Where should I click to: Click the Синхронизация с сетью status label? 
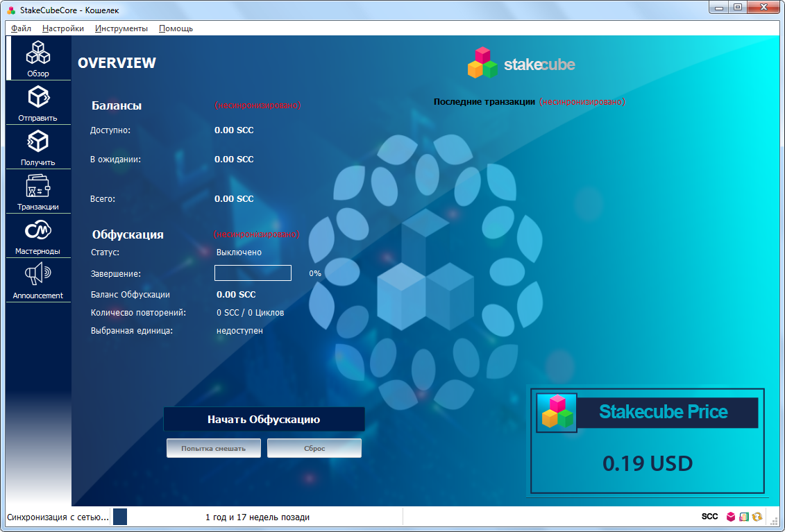point(58,517)
